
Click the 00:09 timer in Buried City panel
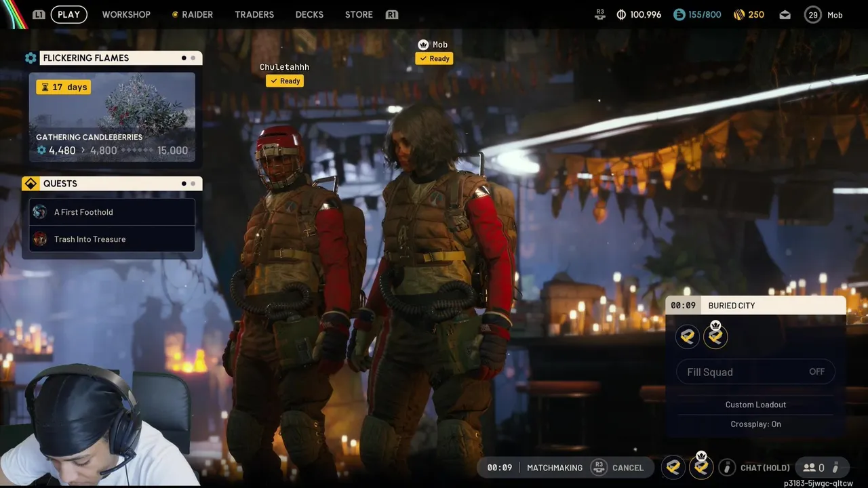pyautogui.click(x=683, y=306)
